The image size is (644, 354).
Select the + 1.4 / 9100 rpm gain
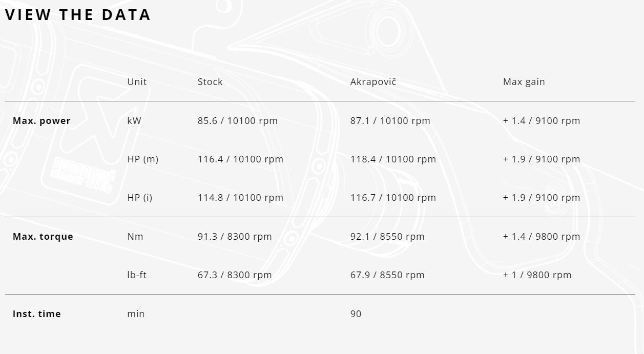tap(542, 121)
